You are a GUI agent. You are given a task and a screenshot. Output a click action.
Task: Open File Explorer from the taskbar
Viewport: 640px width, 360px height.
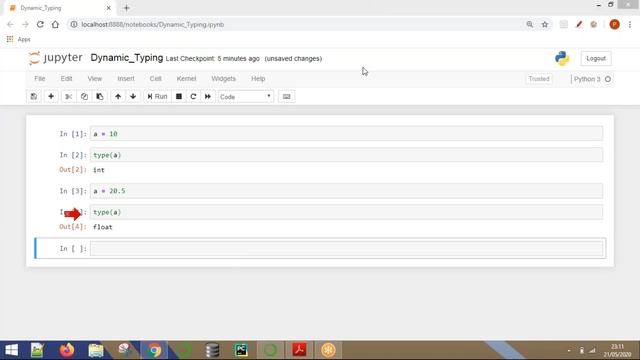point(96,350)
